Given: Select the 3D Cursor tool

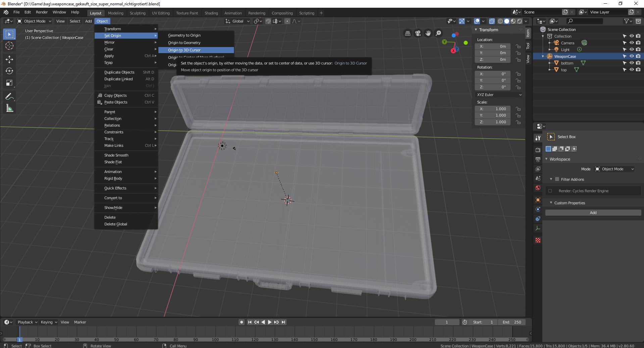Looking at the screenshot, I should 9,45.
